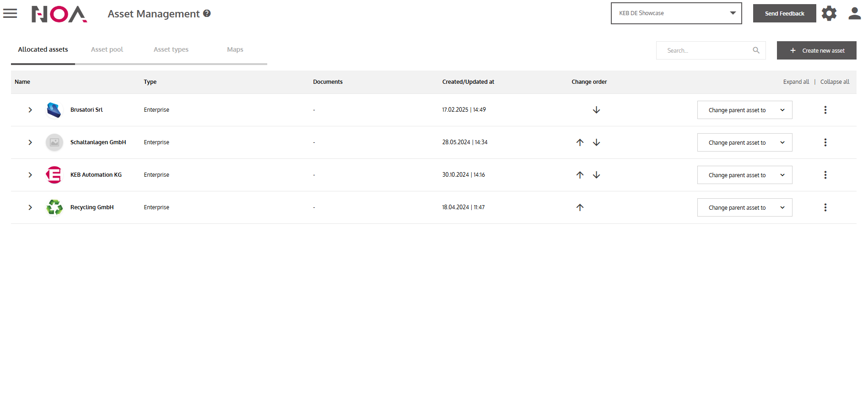Open more options for Brusatori Srl
868x418 pixels.
tap(825, 110)
